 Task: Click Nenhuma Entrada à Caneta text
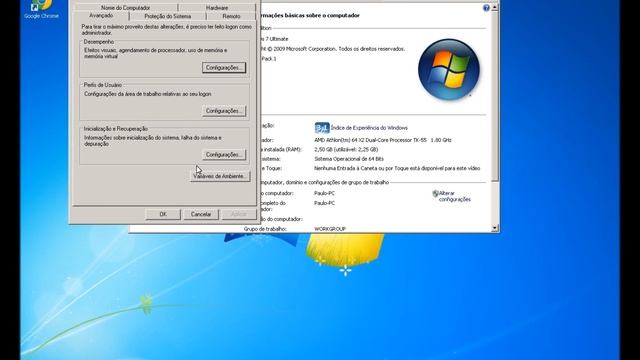tap(397, 168)
